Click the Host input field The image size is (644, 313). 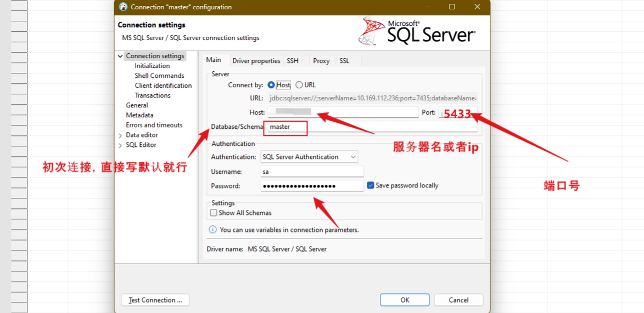[x=343, y=112]
